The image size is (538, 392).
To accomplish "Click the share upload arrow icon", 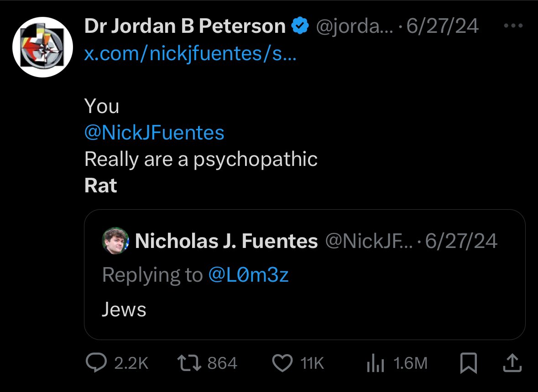I will tap(512, 363).
